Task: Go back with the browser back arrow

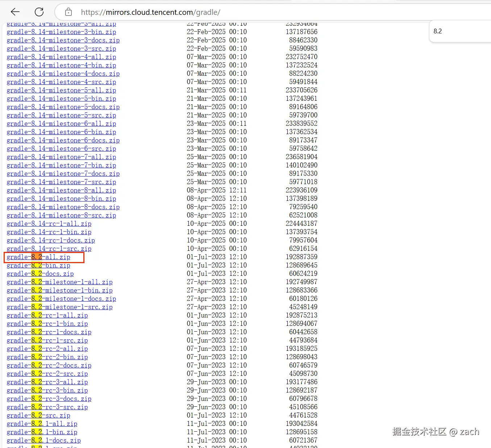Action: point(15,12)
